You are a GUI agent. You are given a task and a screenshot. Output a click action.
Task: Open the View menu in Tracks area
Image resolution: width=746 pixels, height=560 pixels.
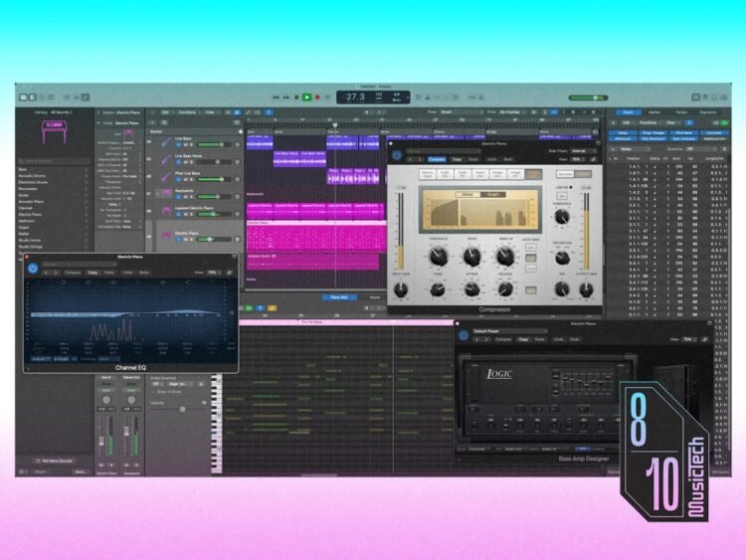point(210,112)
